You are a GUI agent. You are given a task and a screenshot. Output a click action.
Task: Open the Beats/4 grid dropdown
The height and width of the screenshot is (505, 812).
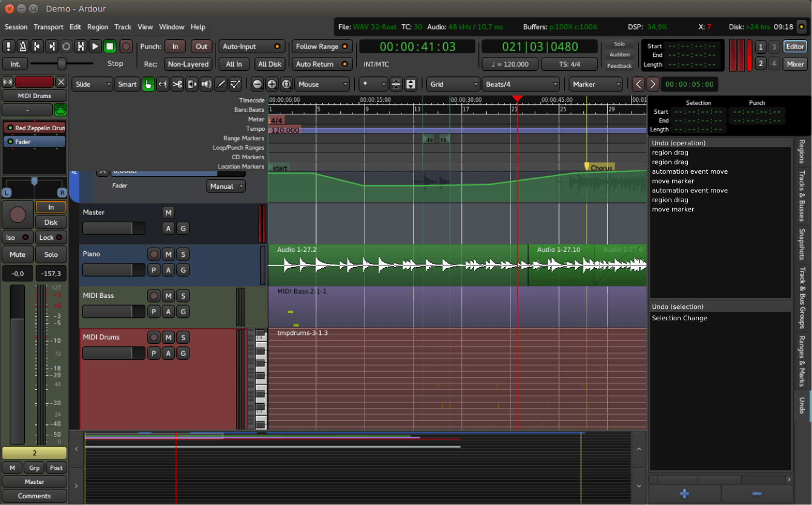pyautogui.click(x=521, y=84)
